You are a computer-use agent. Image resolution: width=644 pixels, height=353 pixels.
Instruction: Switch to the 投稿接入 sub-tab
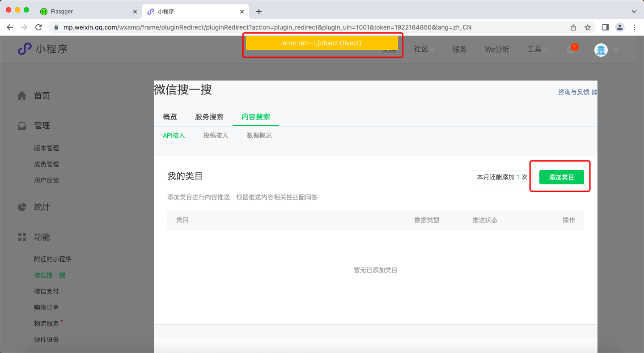(216, 136)
